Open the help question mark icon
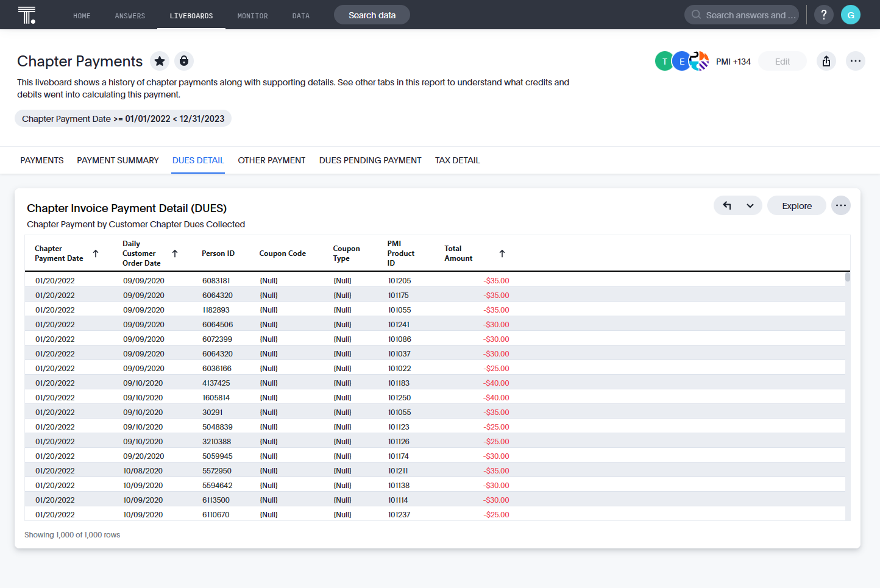 [x=824, y=15]
